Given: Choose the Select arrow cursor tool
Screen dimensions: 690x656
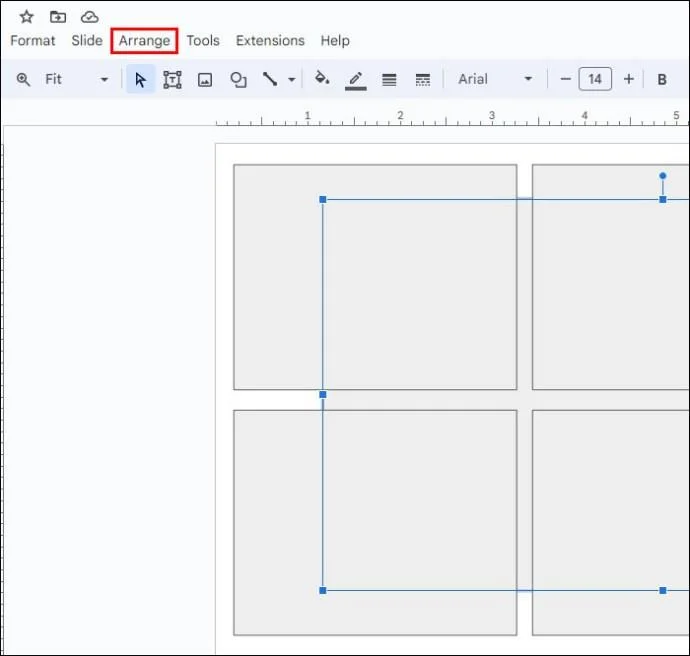Looking at the screenshot, I should [140, 80].
